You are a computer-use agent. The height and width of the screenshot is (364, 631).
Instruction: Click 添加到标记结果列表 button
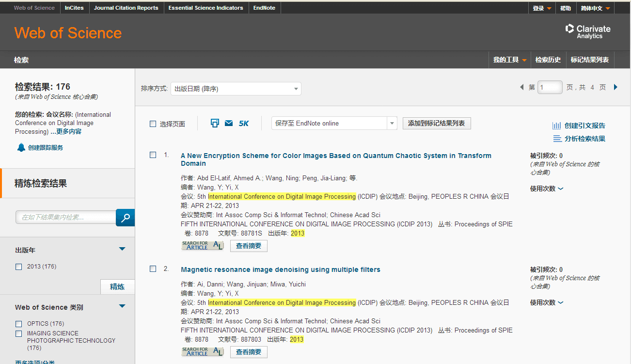pos(437,123)
